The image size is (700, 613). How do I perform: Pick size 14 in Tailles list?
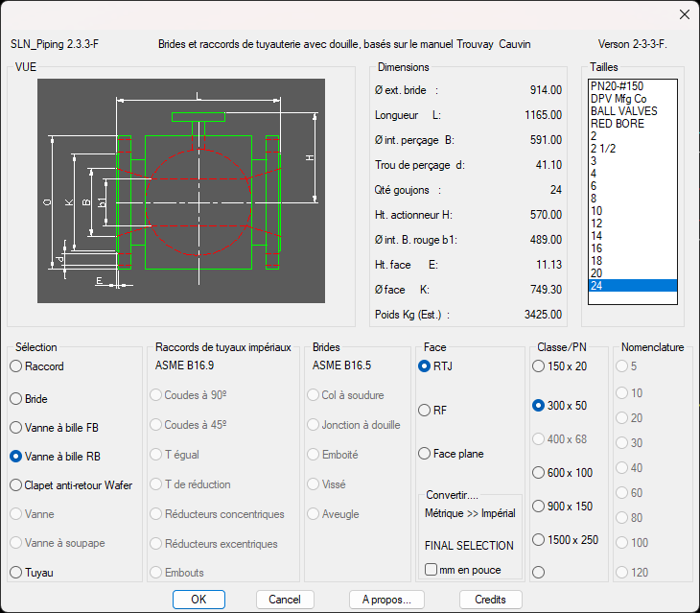(633, 236)
